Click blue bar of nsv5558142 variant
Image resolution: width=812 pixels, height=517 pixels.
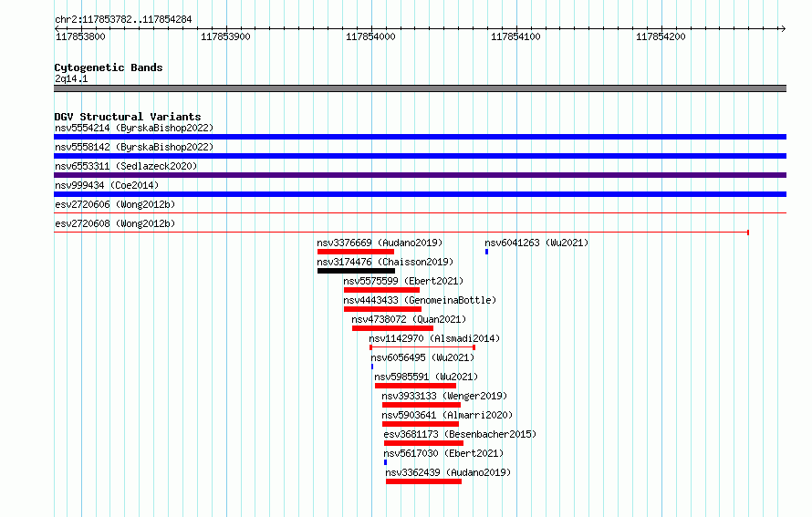(x=420, y=156)
